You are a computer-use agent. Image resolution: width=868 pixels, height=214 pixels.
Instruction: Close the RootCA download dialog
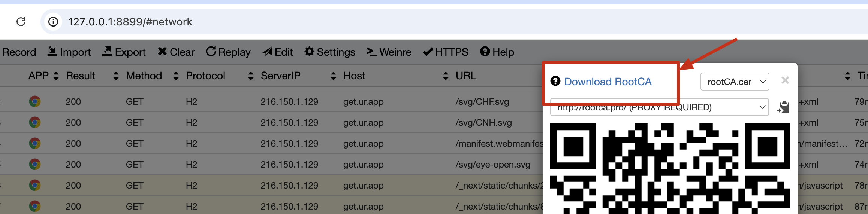785,80
